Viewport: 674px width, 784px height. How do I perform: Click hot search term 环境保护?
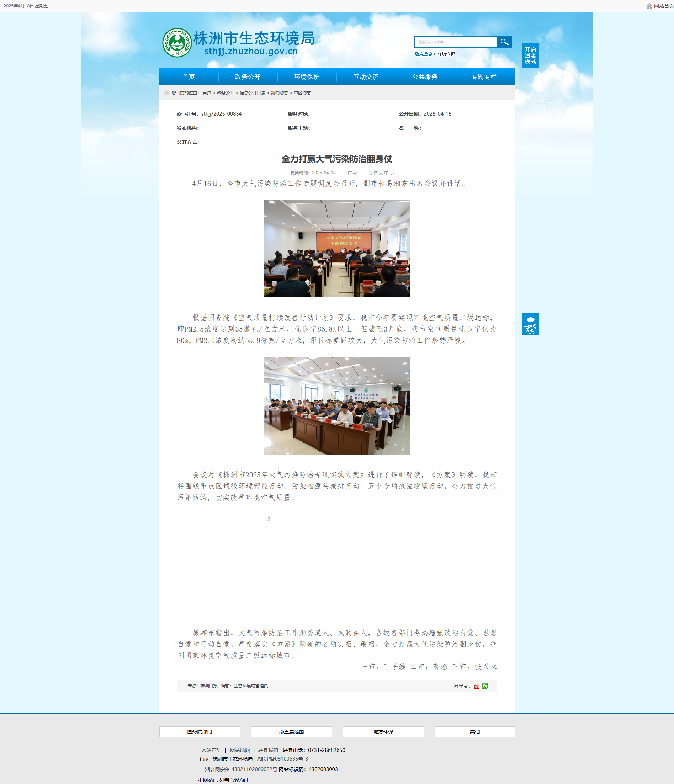pos(446,54)
